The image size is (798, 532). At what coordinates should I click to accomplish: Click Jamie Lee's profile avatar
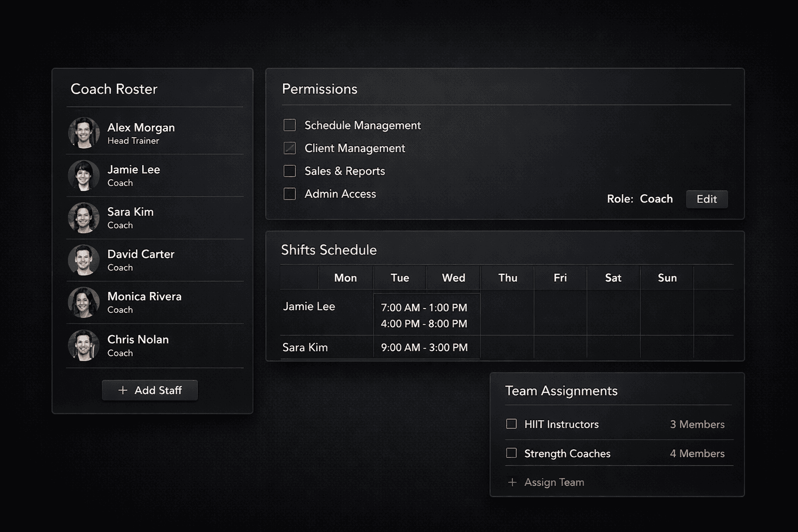[83, 175]
